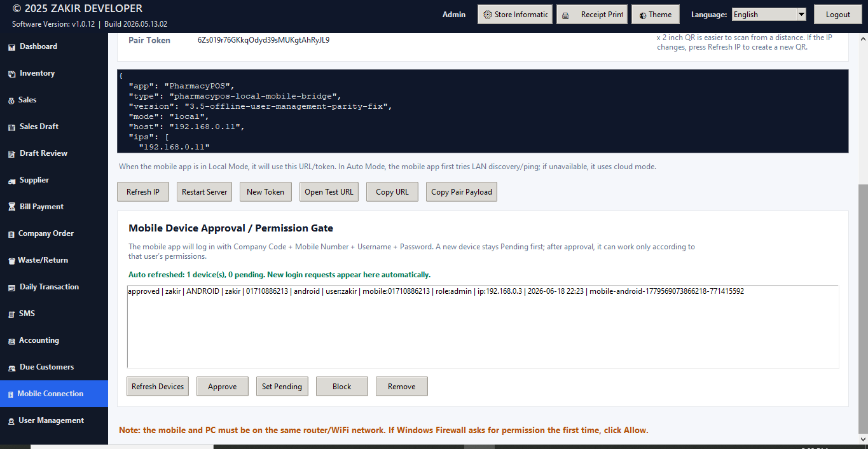Open Store Information gear button
Image resolution: width=868 pixels, height=449 pixels.
(515, 15)
